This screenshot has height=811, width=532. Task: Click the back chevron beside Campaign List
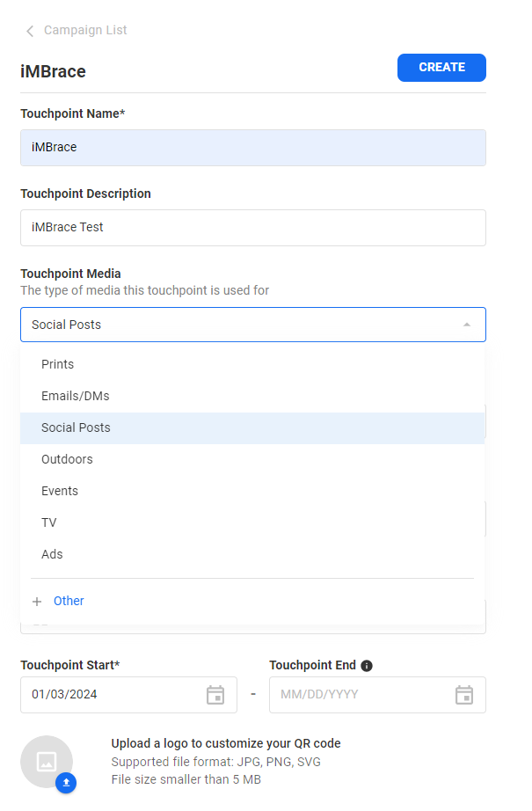[x=30, y=31]
